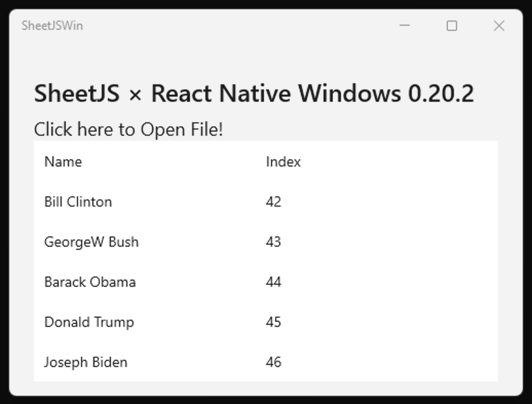The height and width of the screenshot is (404, 532).
Task: Click the word SheetJS in the heading
Action: click(x=77, y=94)
